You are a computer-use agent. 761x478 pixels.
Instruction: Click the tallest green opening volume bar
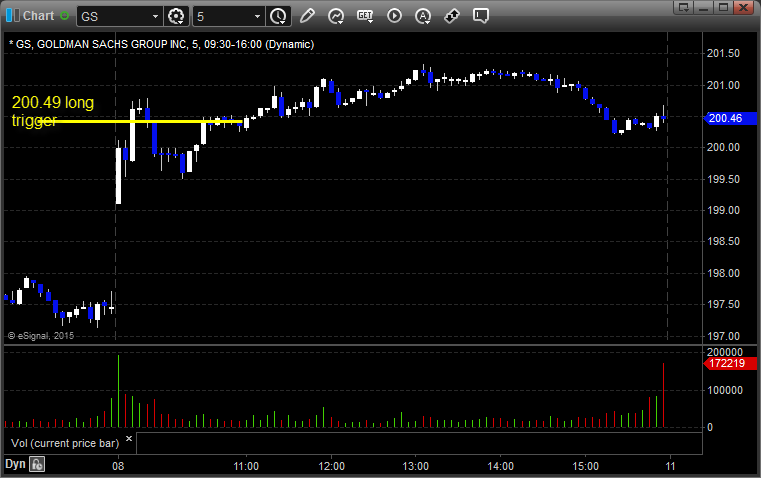coord(118,391)
